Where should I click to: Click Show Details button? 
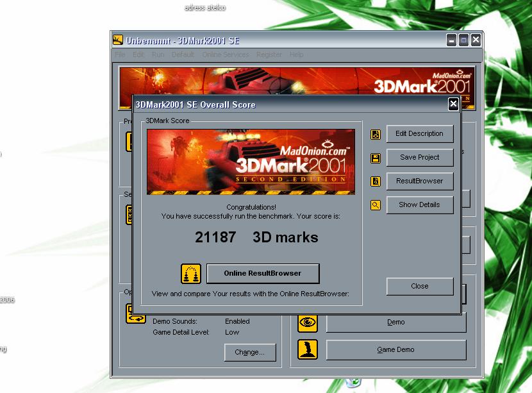pyautogui.click(x=420, y=205)
